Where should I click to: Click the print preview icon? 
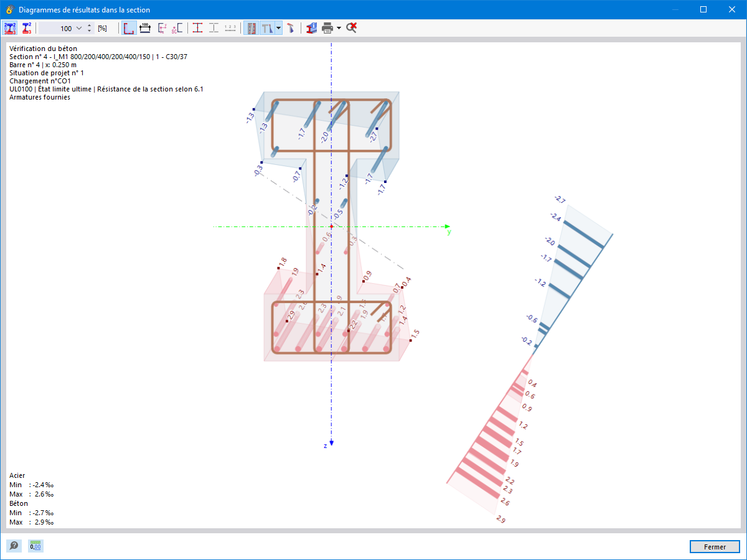(327, 28)
